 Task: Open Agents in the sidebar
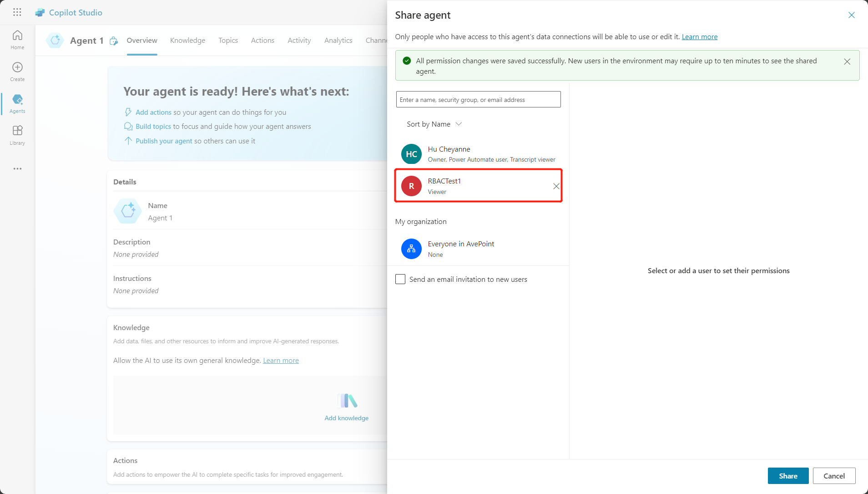(17, 103)
